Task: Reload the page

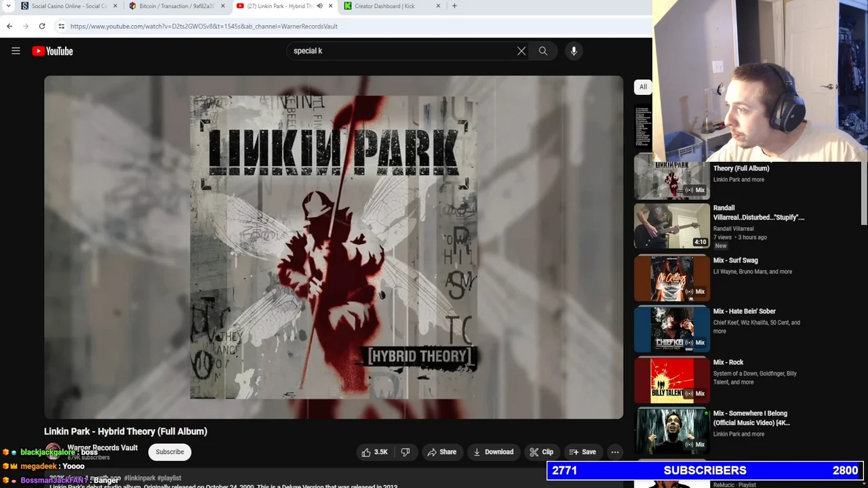Action: pos(42,26)
